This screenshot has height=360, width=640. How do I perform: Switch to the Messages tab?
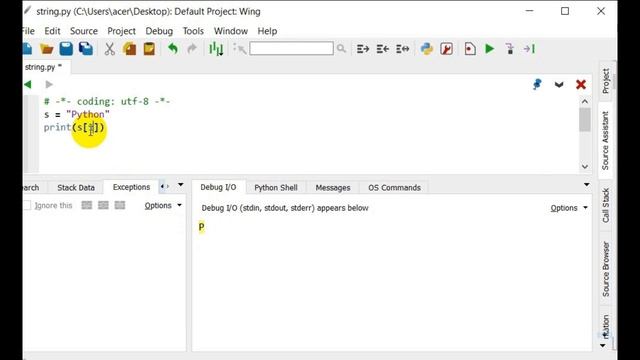click(x=333, y=187)
